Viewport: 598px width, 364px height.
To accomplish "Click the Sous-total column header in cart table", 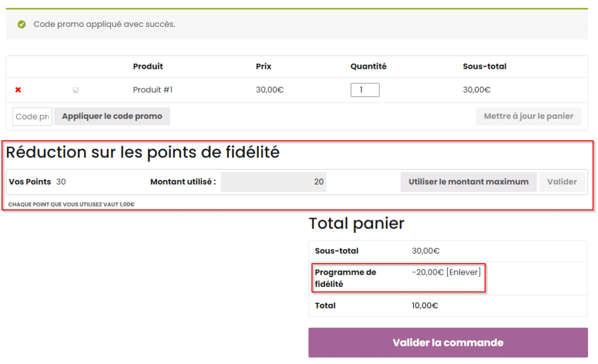I will tap(484, 66).
